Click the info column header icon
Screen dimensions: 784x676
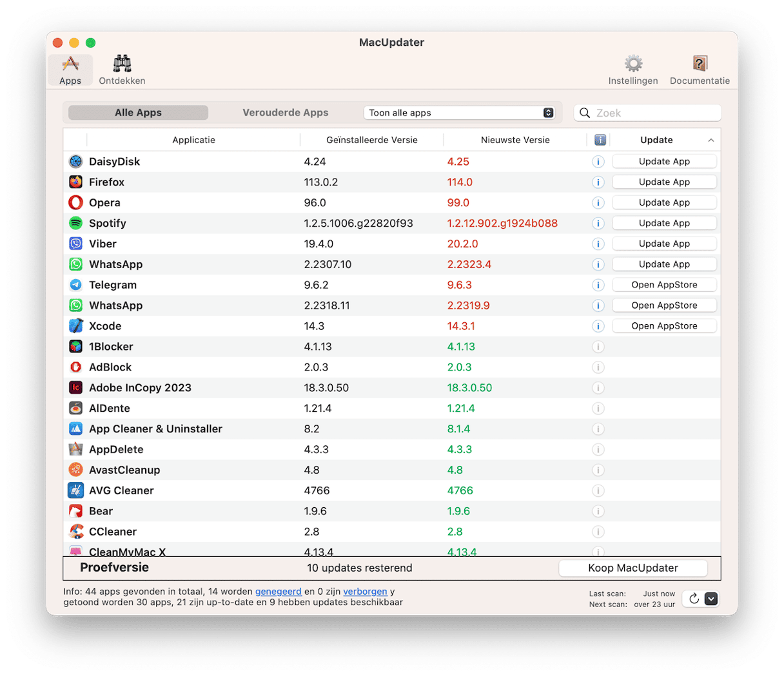point(600,140)
